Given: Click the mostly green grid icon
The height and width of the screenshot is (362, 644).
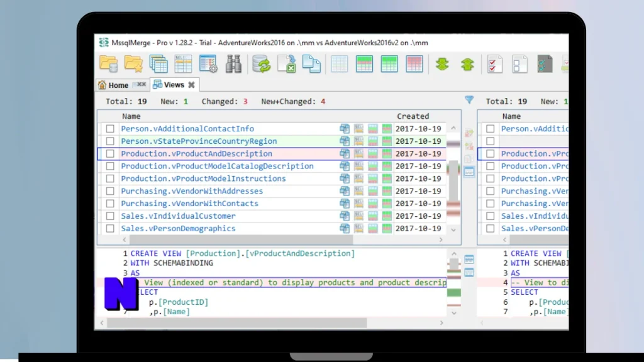Looking at the screenshot, I should [389, 64].
